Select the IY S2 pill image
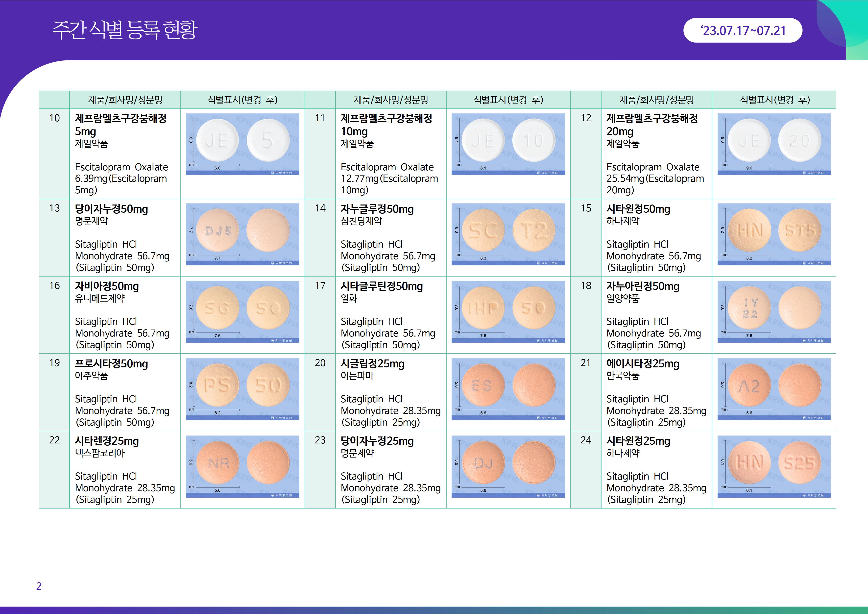The height and width of the screenshot is (614, 868). [774, 312]
